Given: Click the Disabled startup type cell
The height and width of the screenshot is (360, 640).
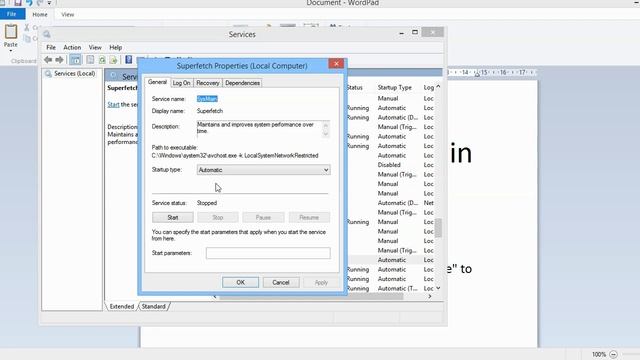Looking at the screenshot, I should (389, 165).
